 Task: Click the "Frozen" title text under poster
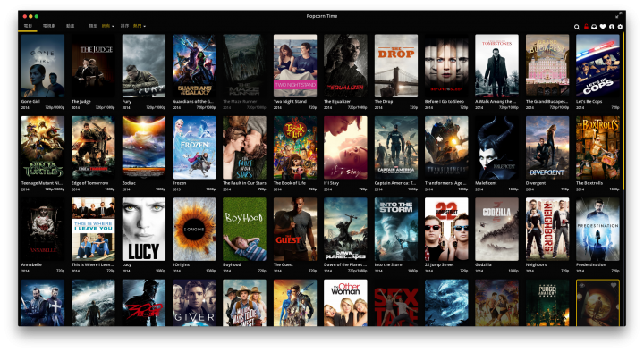point(179,183)
